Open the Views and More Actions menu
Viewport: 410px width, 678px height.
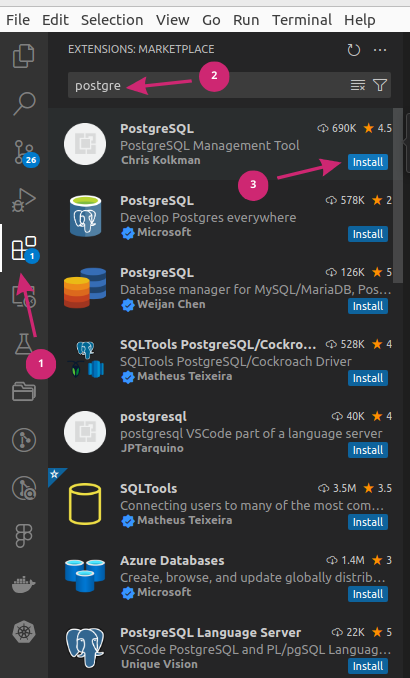click(x=380, y=50)
